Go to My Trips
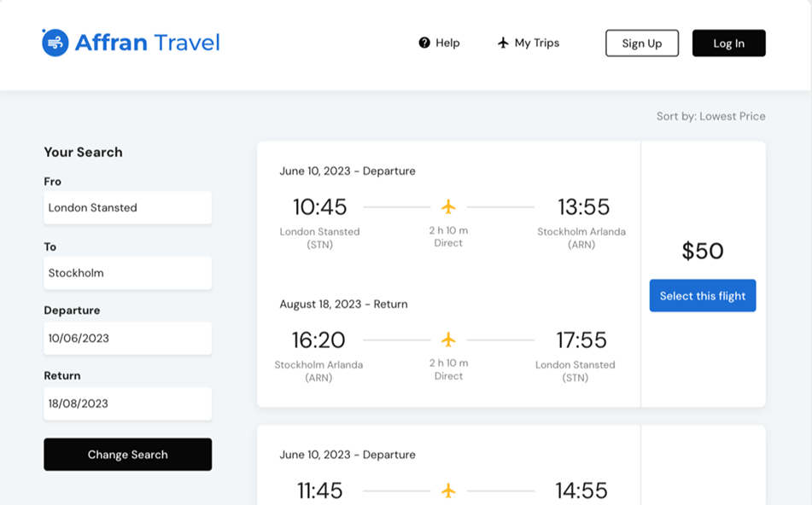The image size is (812, 505). tap(536, 43)
